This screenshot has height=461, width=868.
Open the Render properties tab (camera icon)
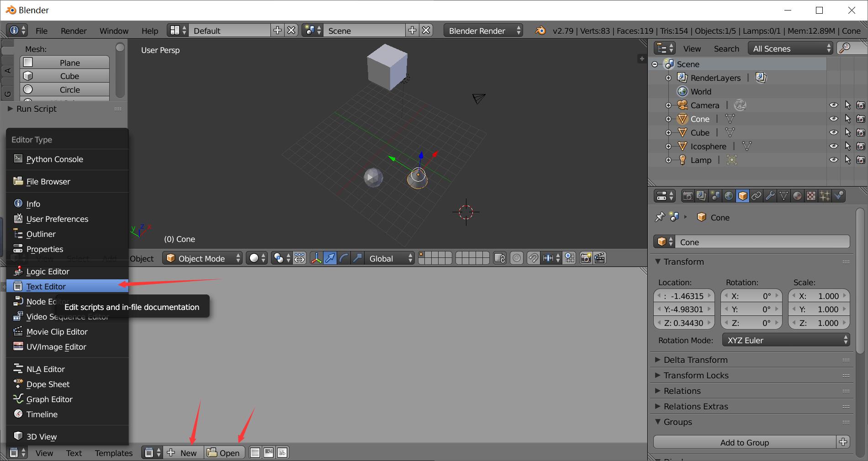[x=688, y=196]
